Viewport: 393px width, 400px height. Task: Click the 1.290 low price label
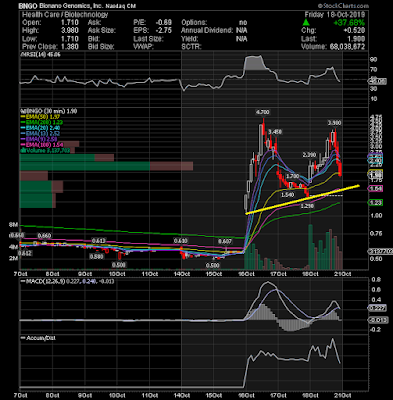click(x=307, y=207)
